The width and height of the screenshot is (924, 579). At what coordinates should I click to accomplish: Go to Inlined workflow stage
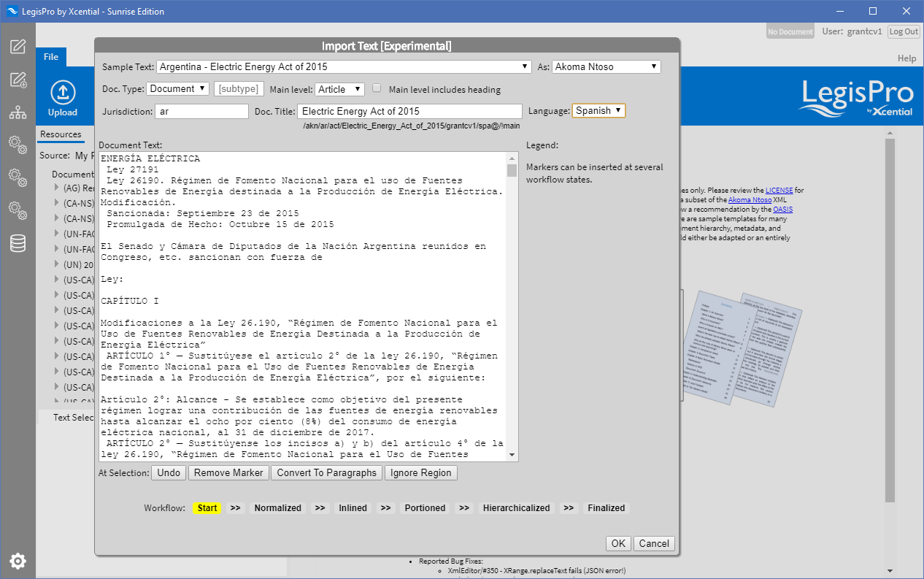pos(353,508)
